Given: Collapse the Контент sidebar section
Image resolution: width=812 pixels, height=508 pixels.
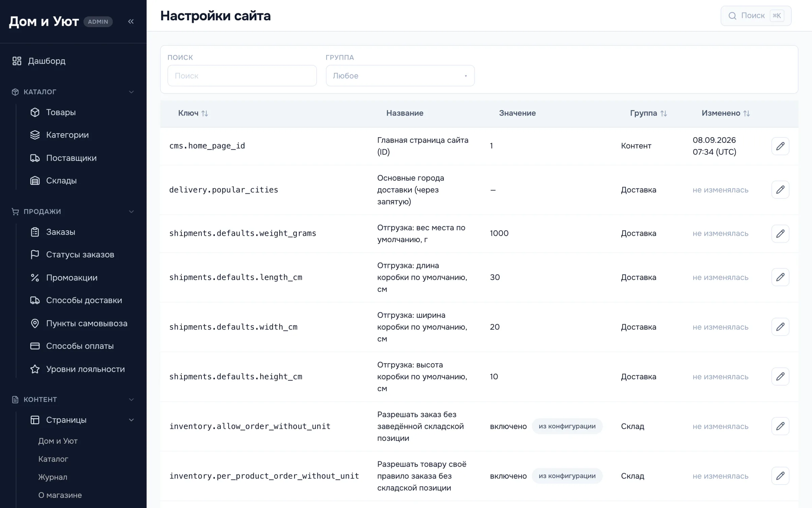Looking at the screenshot, I should [x=131, y=400].
